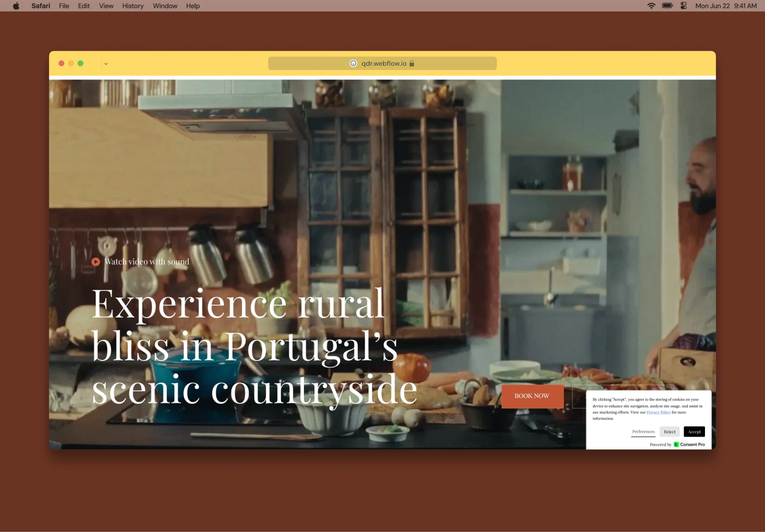
Task: Click the battery status icon
Action: tap(668, 6)
